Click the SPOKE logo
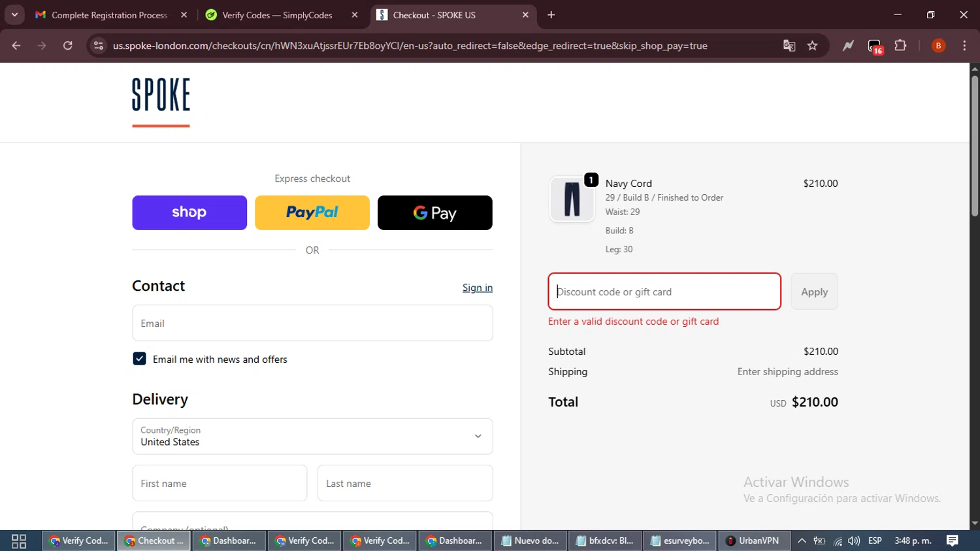980x551 pixels. point(161,102)
